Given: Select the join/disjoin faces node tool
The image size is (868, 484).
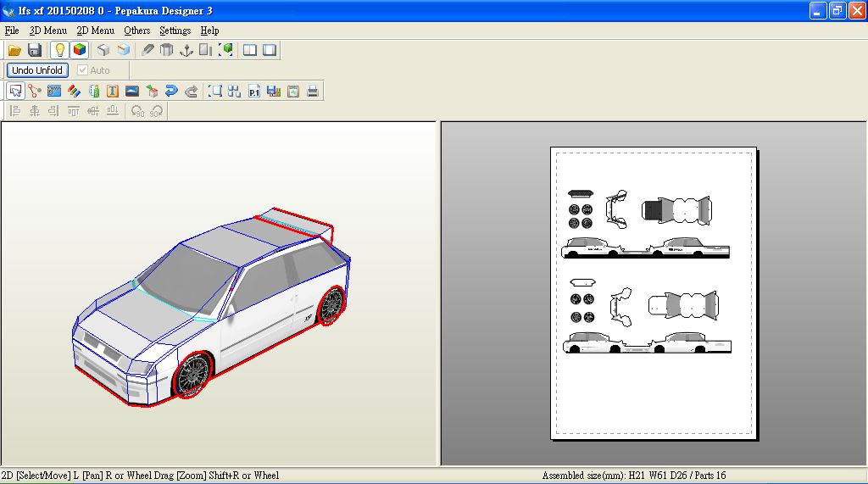Looking at the screenshot, I should click(35, 92).
